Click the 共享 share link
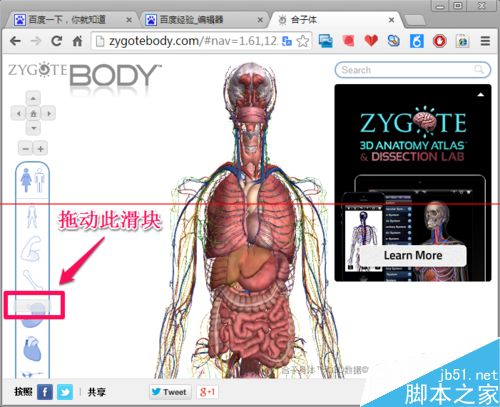500x407 pixels. tap(97, 392)
